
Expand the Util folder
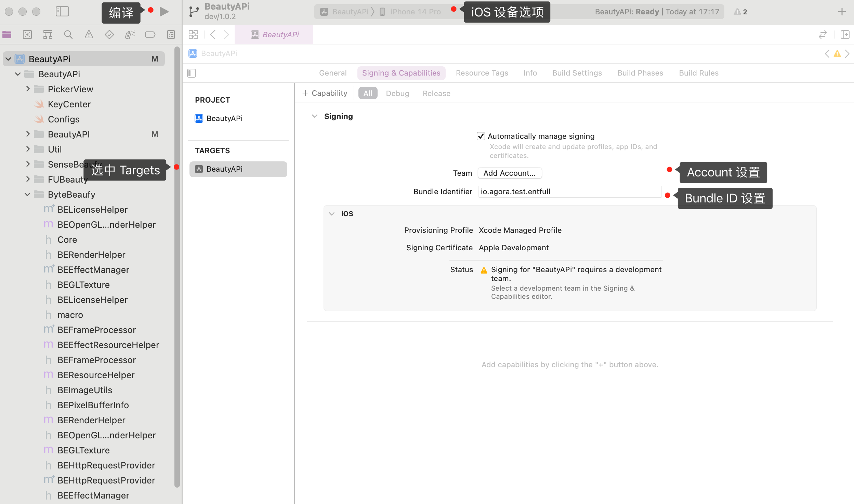28,149
